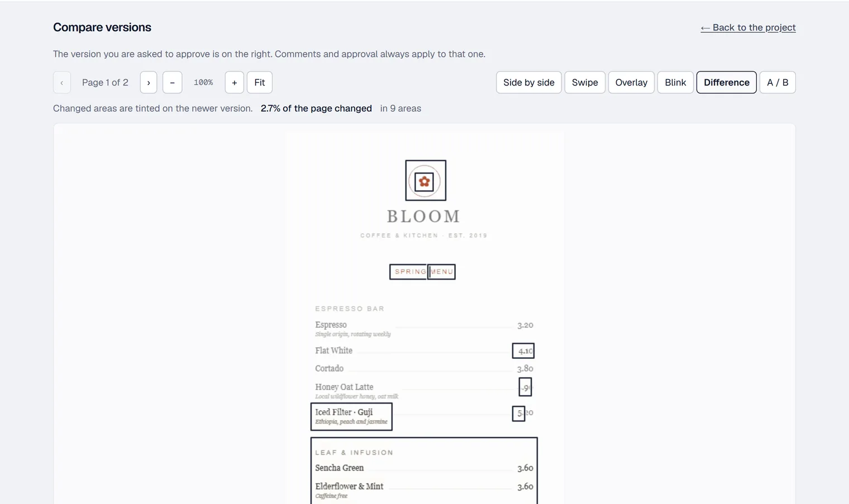Click the Cortado menu item
This screenshot has height=504, width=849.
pos(329,368)
